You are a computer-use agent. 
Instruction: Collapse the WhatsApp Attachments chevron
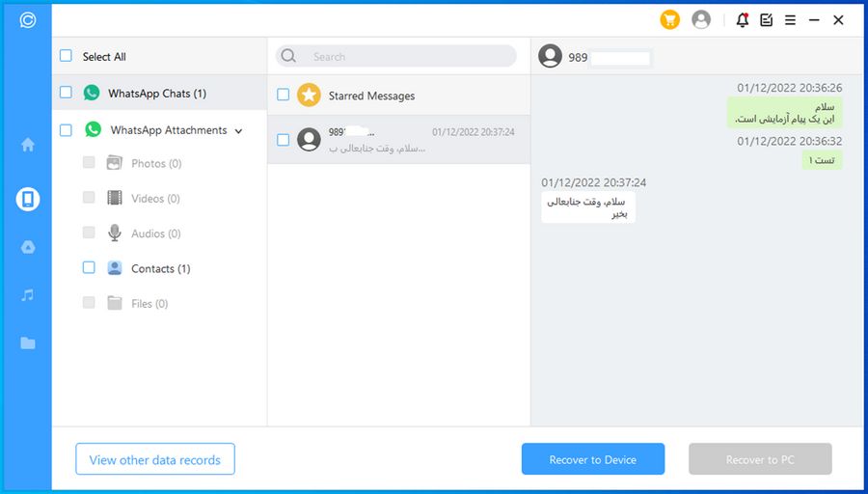[238, 130]
